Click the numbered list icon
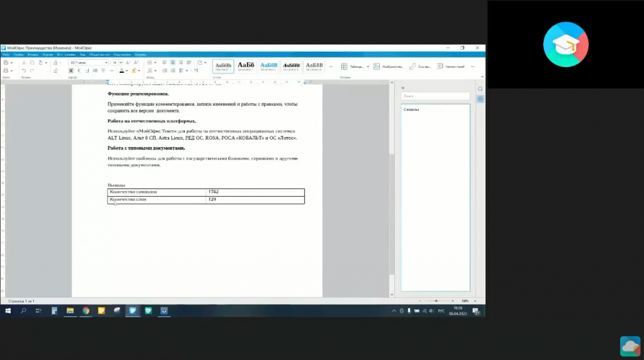This screenshot has height=360, width=644. pos(150,70)
